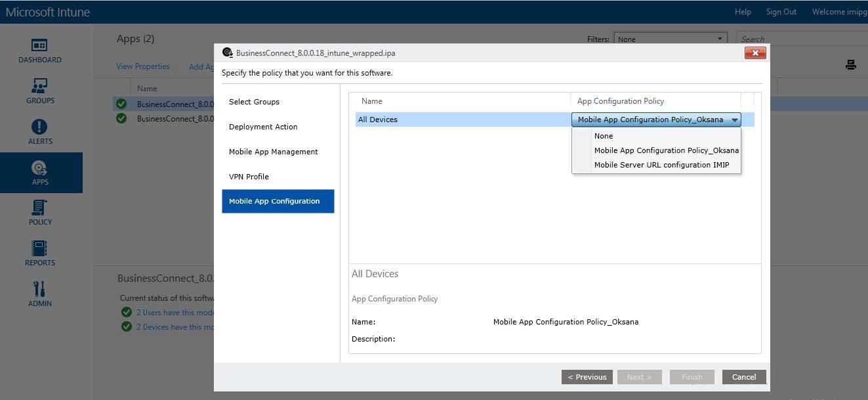Choose None in the App Configuration Policy dropdown
Viewport: 868px width, 400px height.
603,136
